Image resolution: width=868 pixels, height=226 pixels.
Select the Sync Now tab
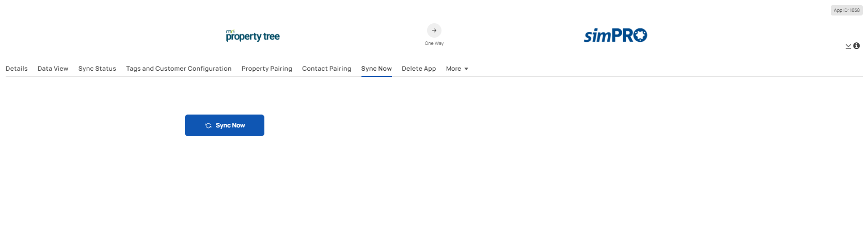click(376, 69)
